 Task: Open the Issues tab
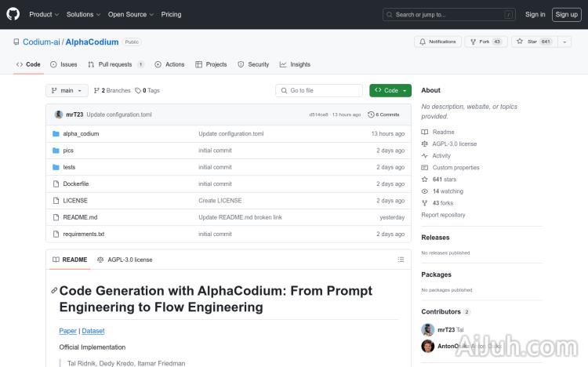[64, 64]
